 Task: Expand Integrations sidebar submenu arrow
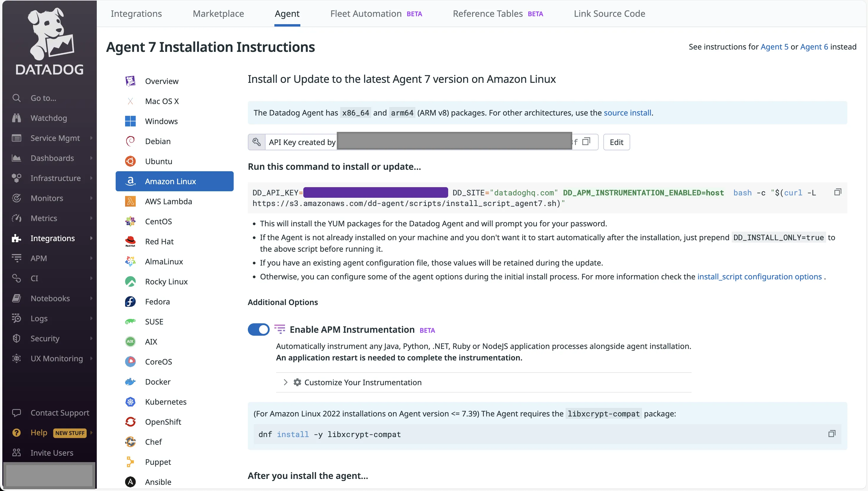tap(90, 238)
